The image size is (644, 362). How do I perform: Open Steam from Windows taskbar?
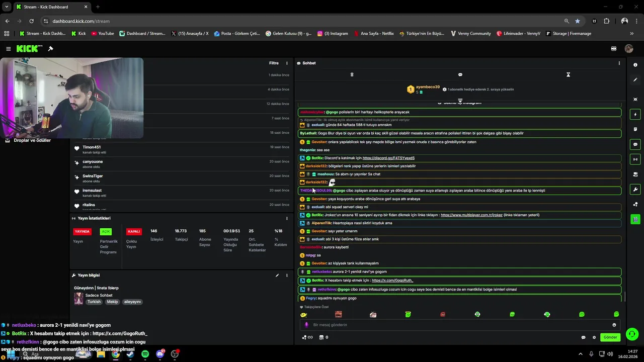(130, 354)
